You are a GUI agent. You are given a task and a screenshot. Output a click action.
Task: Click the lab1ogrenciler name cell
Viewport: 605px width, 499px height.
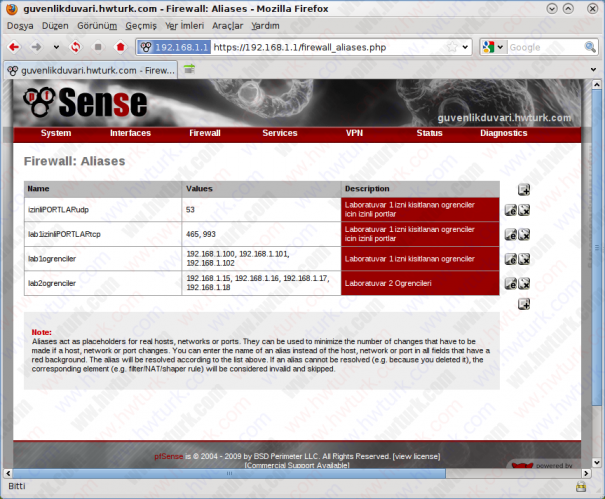click(x=103, y=259)
